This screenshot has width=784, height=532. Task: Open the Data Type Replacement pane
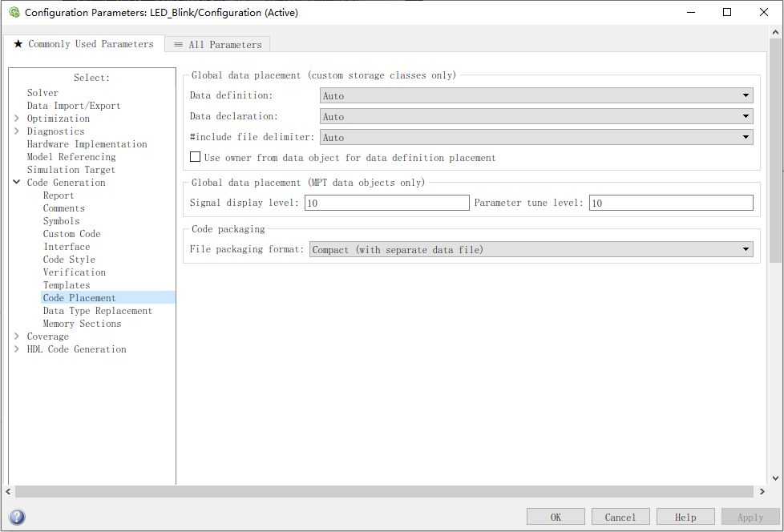[x=98, y=311]
